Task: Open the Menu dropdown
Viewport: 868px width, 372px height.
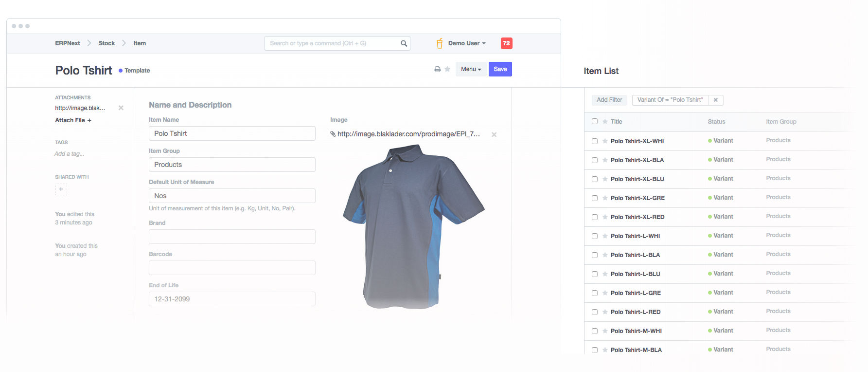Action: coord(471,69)
